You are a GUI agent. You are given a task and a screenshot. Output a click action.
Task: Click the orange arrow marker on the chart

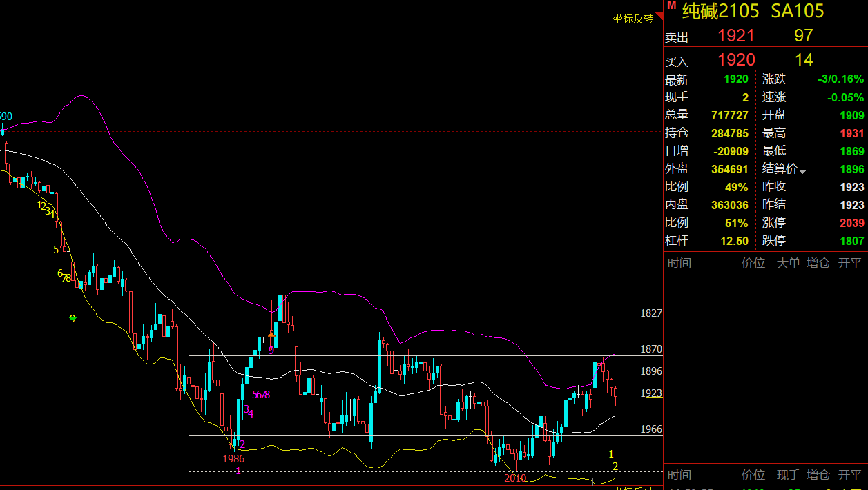click(272, 335)
